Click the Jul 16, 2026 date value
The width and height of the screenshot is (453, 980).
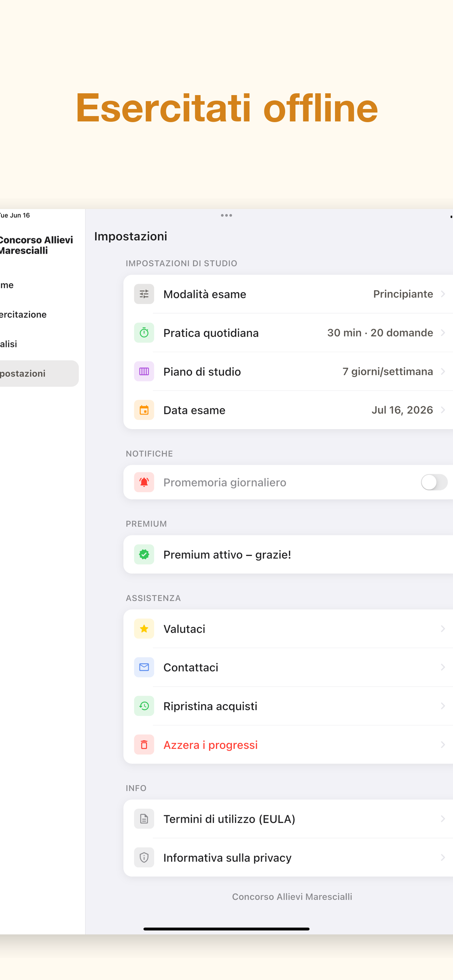[x=402, y=410]
